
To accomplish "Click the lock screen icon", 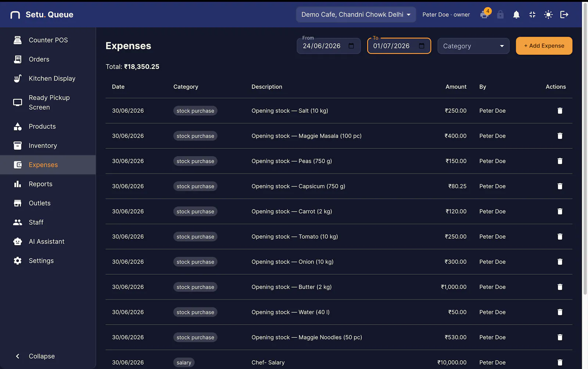I will [x=500, y=15].
